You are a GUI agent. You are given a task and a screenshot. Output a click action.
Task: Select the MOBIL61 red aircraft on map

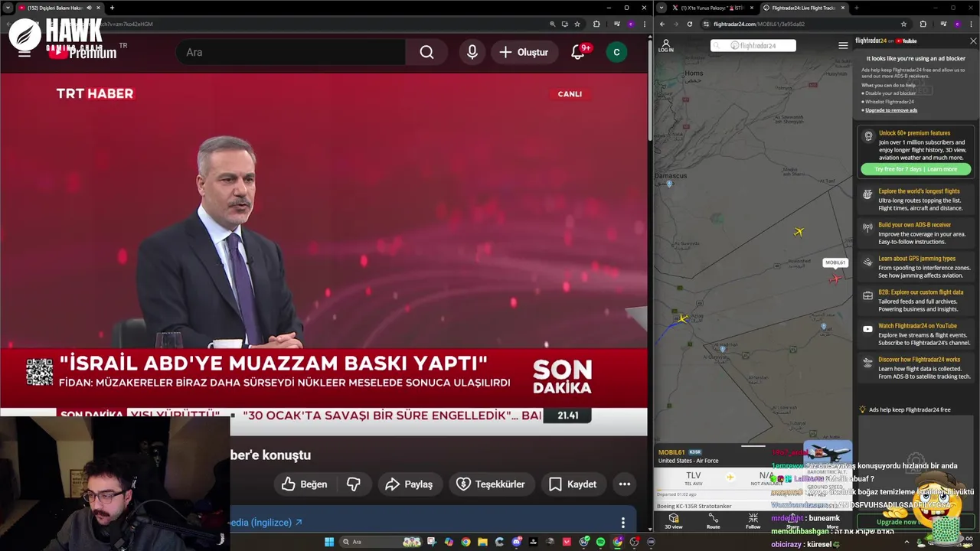[x=834, y=279]
